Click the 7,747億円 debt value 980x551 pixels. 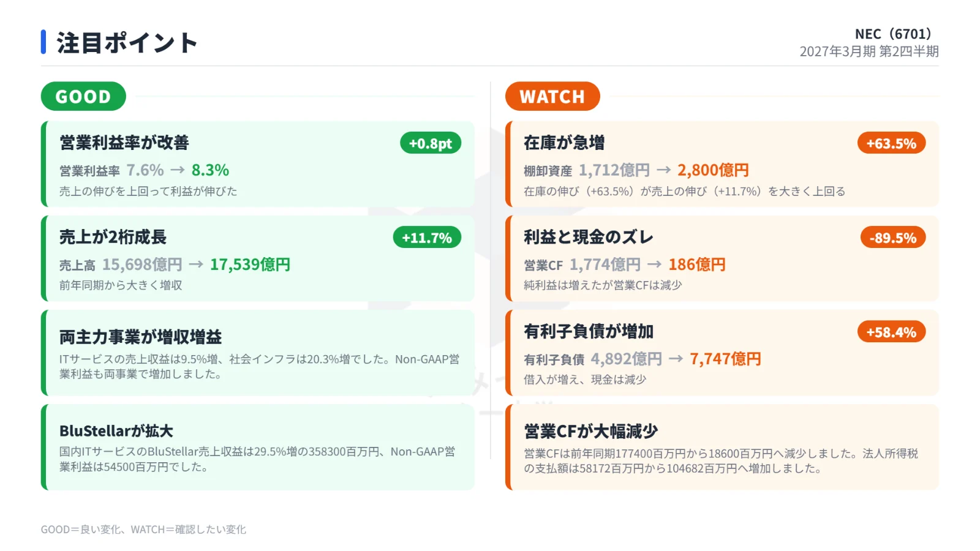(x=725, y=359)
